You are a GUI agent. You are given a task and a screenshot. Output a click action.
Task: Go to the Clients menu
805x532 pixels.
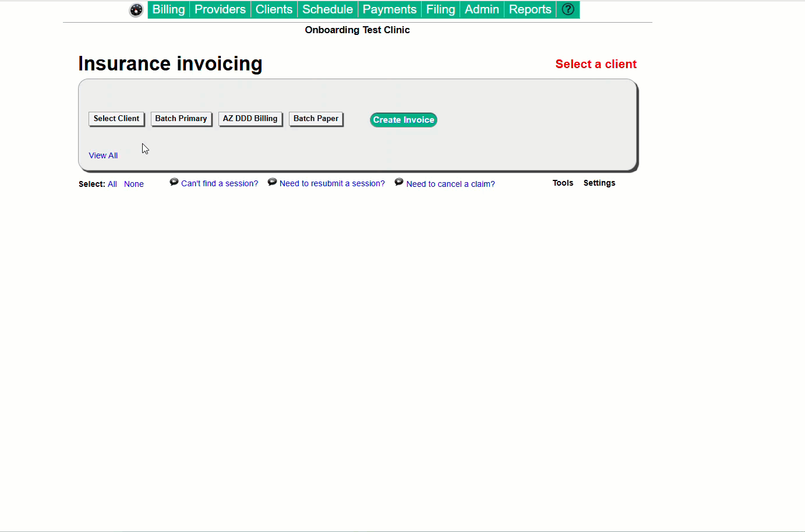tap(274, 9)
